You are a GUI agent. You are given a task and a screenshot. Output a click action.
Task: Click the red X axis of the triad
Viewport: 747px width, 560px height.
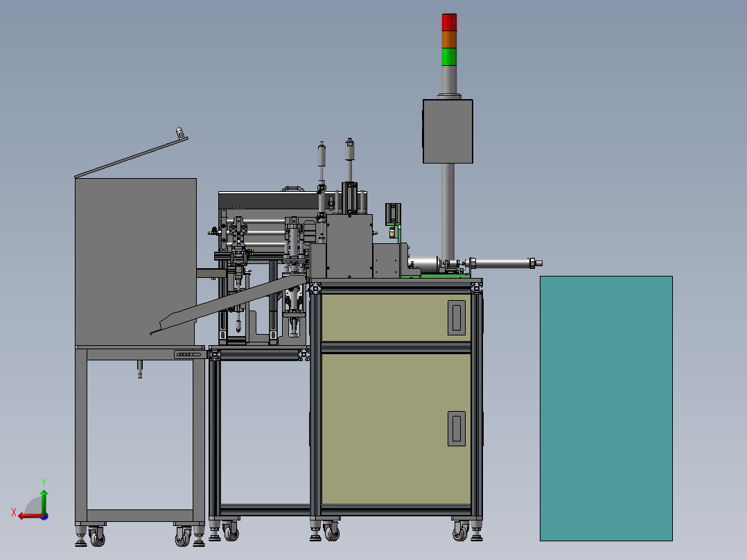coord(30,516)
